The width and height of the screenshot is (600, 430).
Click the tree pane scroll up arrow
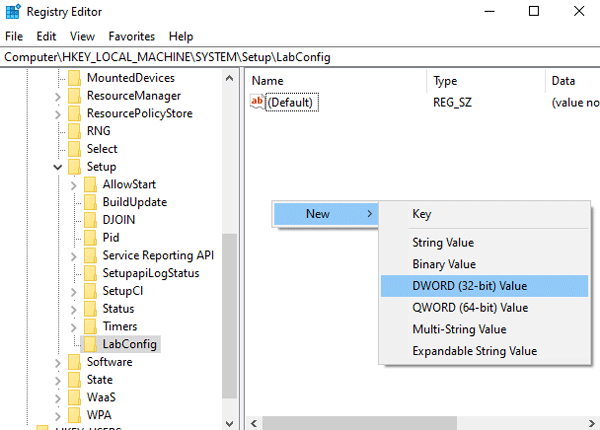(230, 78)
